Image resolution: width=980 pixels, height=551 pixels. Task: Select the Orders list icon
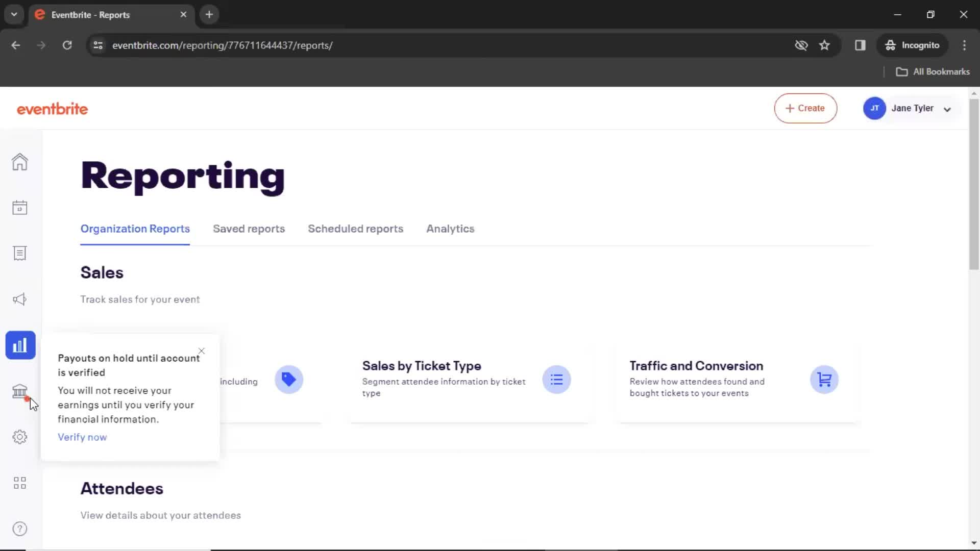[x=19, y=253]
